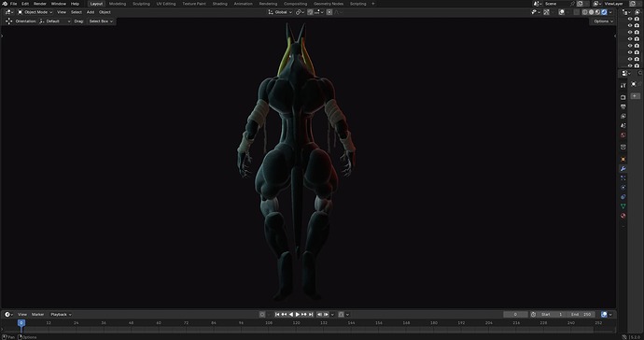
Task: Open the viewport Select menu
Action: 77,12
